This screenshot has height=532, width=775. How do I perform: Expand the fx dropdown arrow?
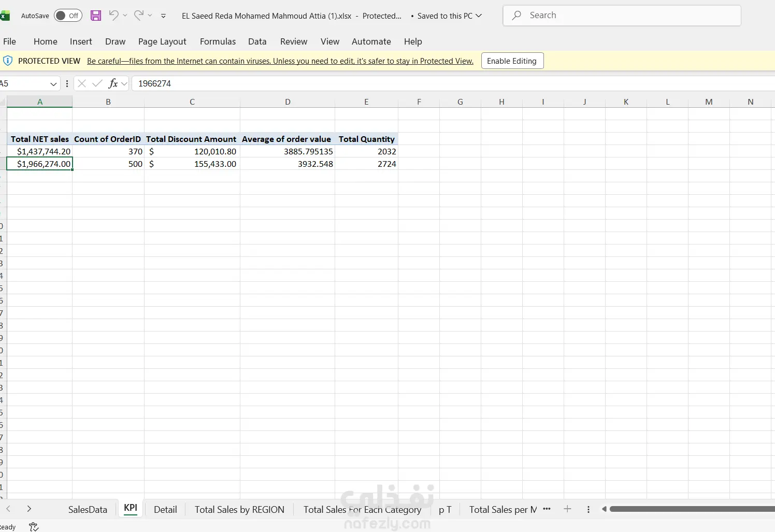124,83
